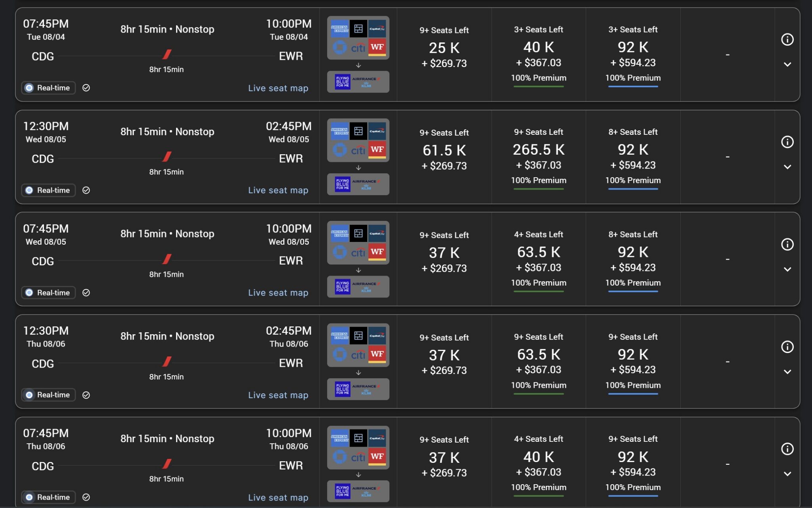This screenshot has height=508, width=812.
Task: Toggle Real-time indicator on Thu 7:45PM flight
Action: coord(48,497)
